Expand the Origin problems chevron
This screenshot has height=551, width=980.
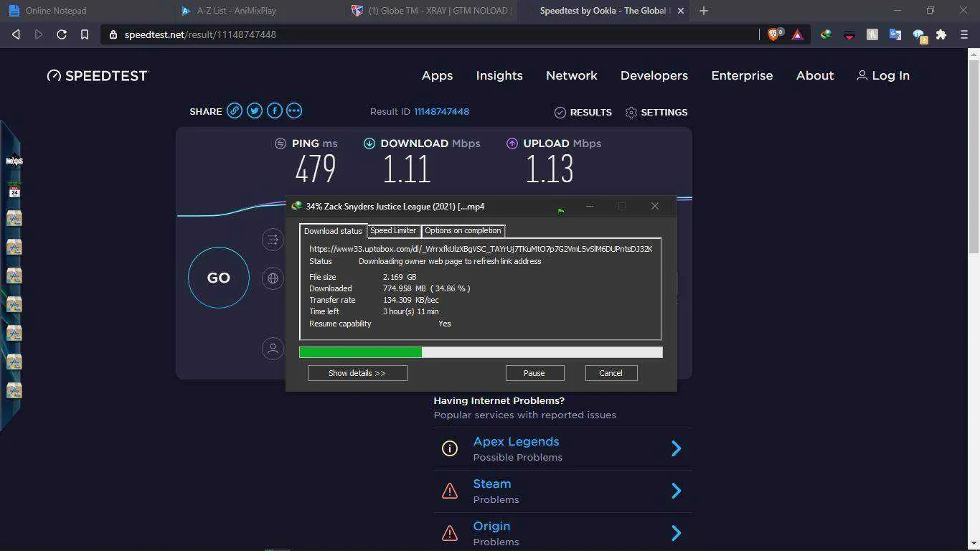coord(676,533)
